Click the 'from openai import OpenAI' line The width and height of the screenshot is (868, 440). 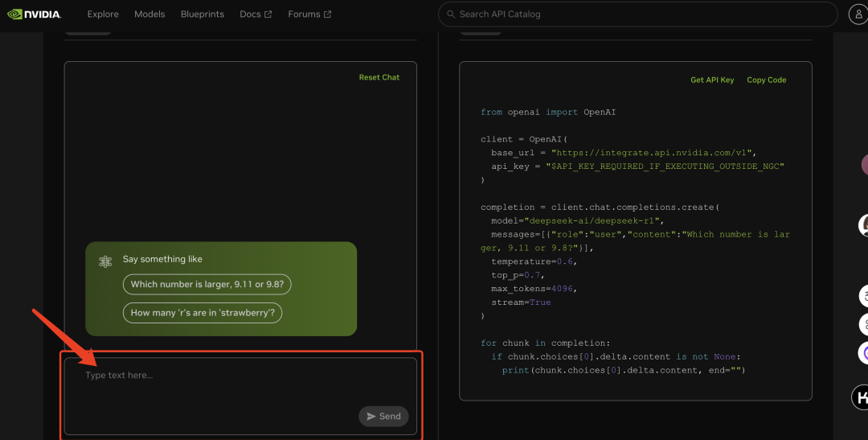[x=548, y=112]
